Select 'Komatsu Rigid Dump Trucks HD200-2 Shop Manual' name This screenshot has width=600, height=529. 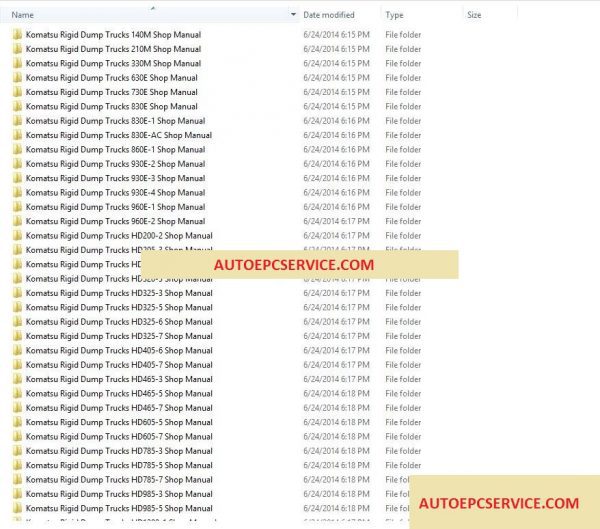(x=119, y=236)
